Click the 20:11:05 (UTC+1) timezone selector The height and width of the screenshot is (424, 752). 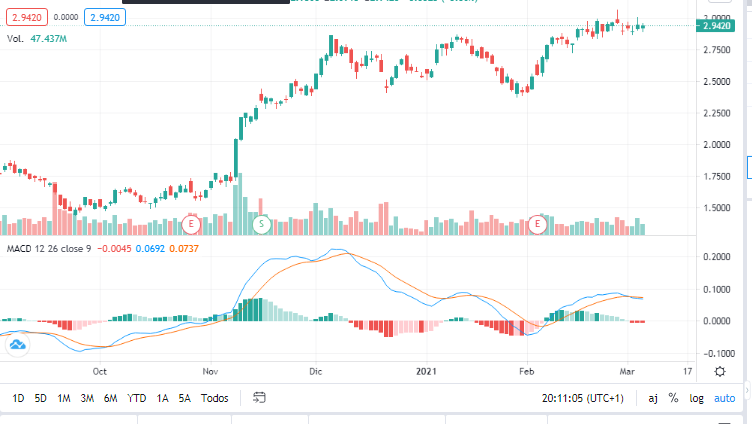point(582,398)
